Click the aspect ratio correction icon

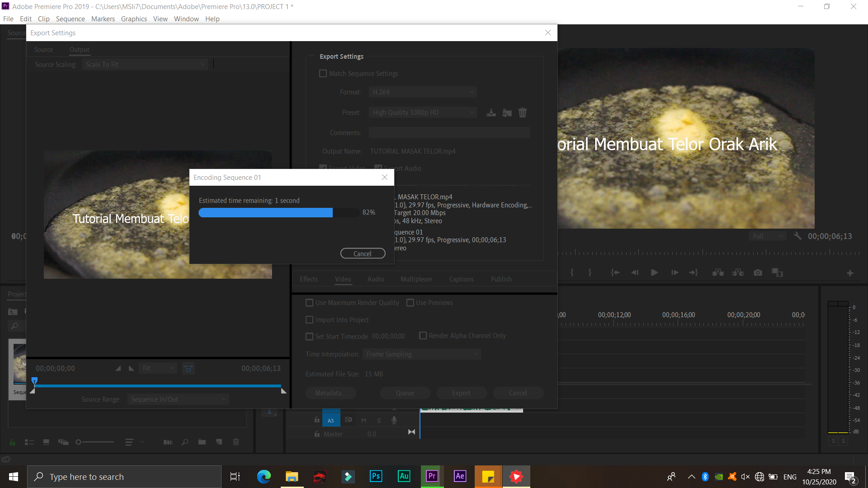pos(189,368)
